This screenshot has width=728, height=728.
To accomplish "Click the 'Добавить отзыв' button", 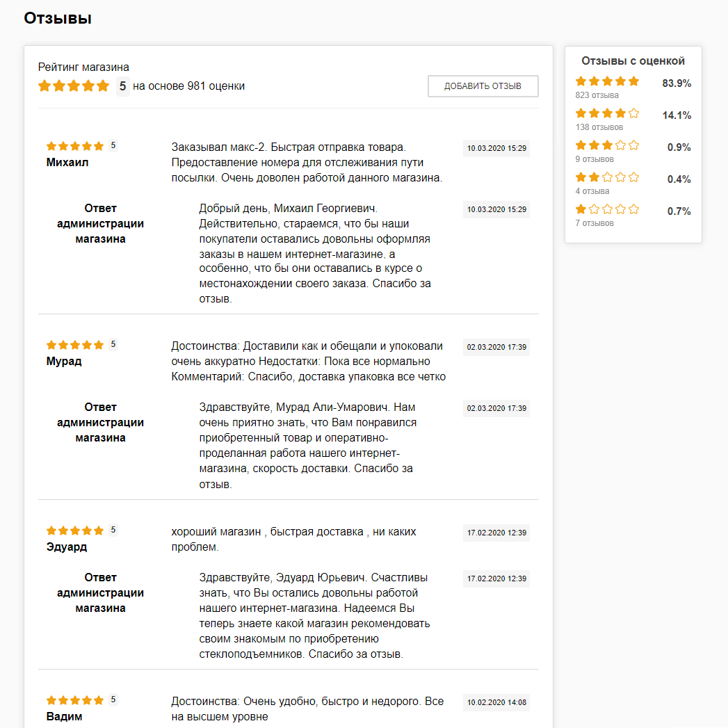I will point(483,86).
